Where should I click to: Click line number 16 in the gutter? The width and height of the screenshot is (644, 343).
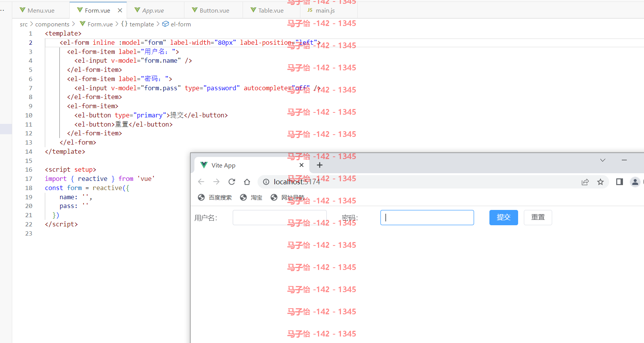[29, 170]
